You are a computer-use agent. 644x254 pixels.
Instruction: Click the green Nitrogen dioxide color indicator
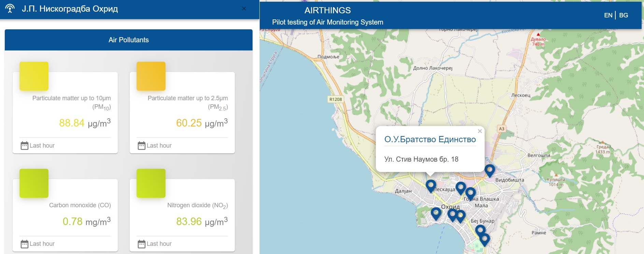pos(151,183)
